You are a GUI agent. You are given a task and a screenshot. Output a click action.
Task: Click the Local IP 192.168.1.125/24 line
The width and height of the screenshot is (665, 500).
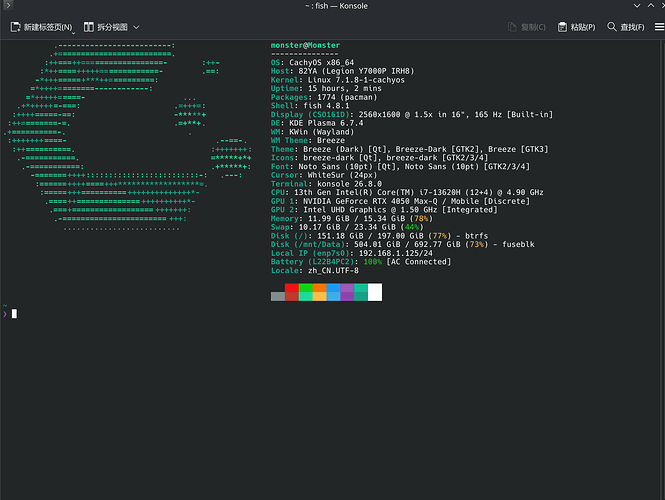click(352, 253)
